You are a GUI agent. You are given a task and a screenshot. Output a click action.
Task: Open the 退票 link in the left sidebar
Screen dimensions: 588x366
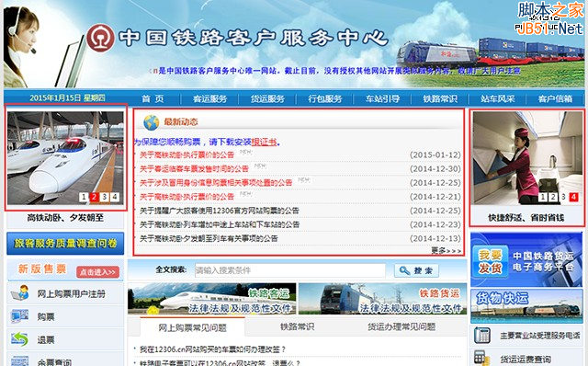point(46,340)
